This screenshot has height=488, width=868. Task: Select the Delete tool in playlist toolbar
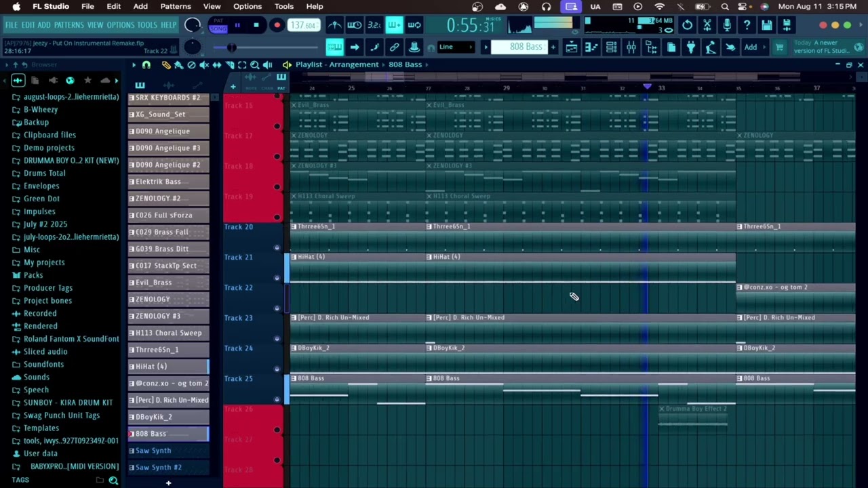pos(191,64)
